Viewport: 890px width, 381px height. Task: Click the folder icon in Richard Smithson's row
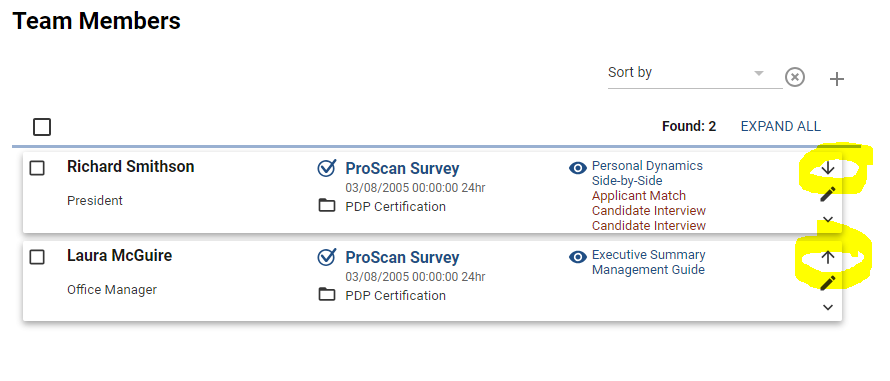326,206
